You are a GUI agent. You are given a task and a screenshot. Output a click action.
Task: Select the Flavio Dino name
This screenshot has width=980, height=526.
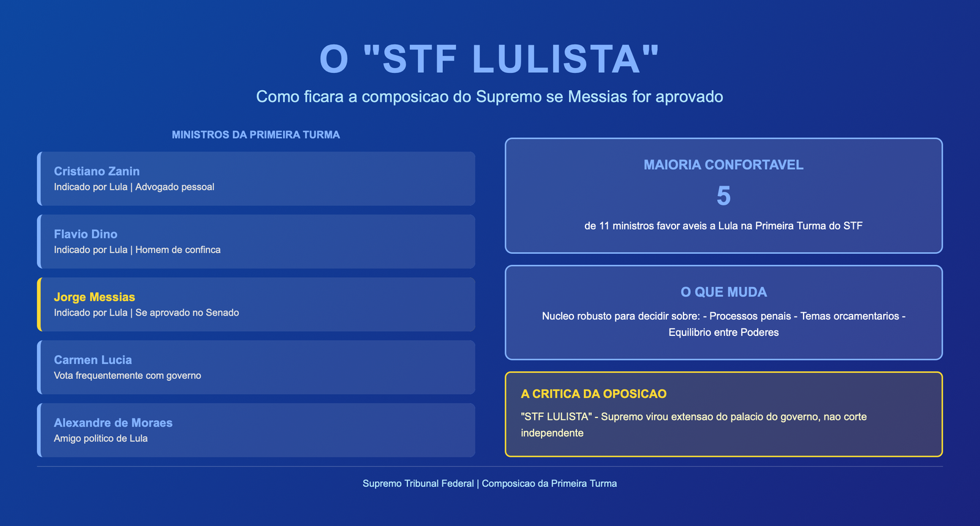[x=86, y=234]
